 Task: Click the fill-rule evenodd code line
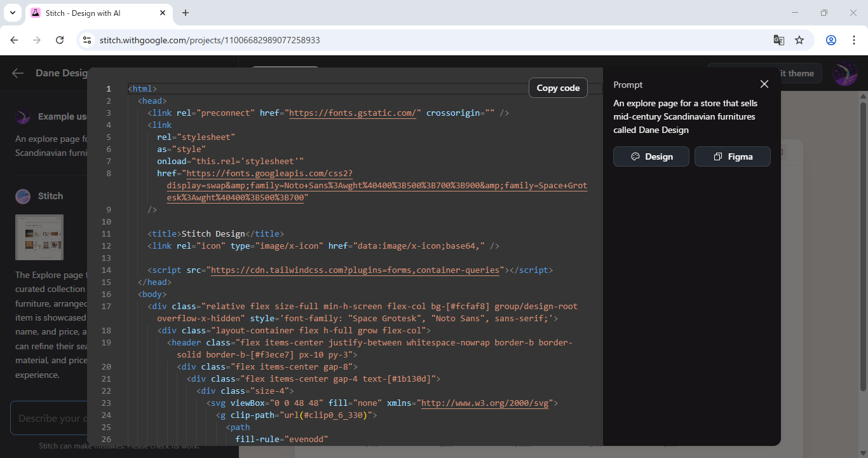(281, 440)
